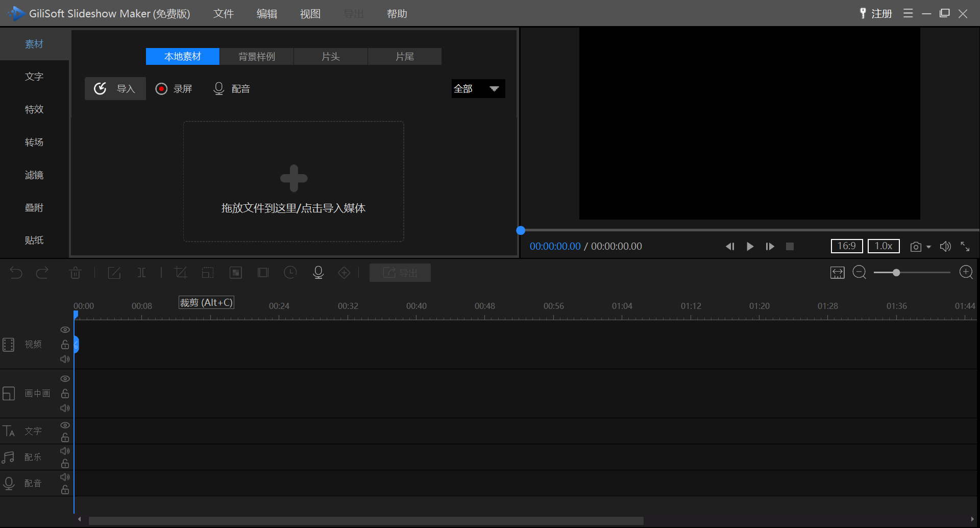The height and width of the screenshot is (528, 980).
Task: Take a snapshot with camera icon
Action: 916,247
